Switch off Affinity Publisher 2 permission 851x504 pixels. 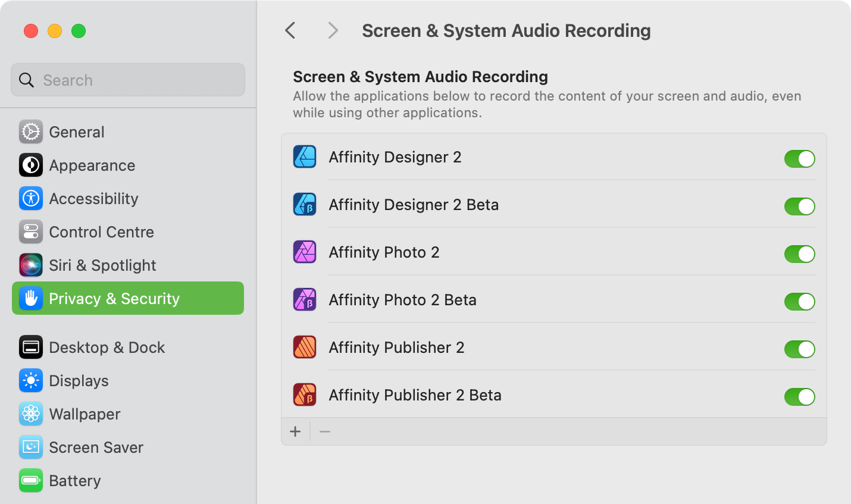[799, 349]
